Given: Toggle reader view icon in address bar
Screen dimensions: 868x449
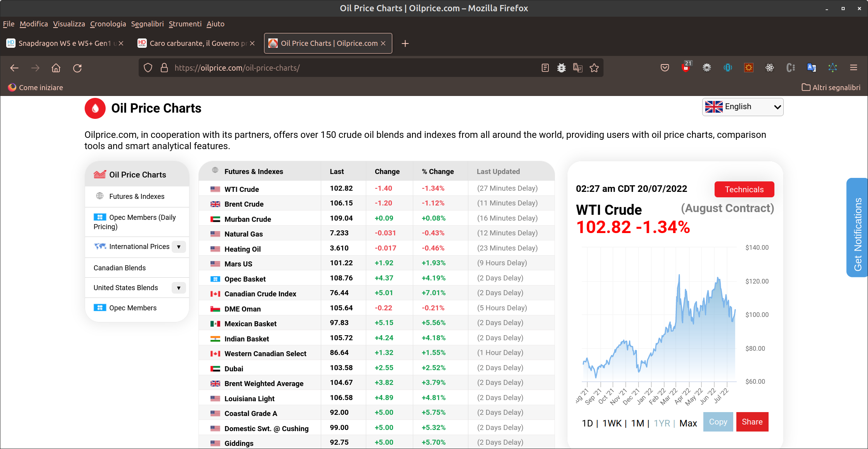Looking at the screenshot, I should 545,68.
